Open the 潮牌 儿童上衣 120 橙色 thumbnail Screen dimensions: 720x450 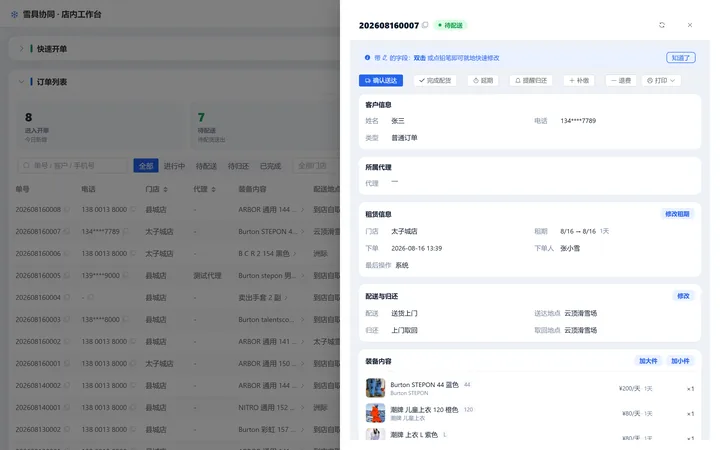coord(375,413)
